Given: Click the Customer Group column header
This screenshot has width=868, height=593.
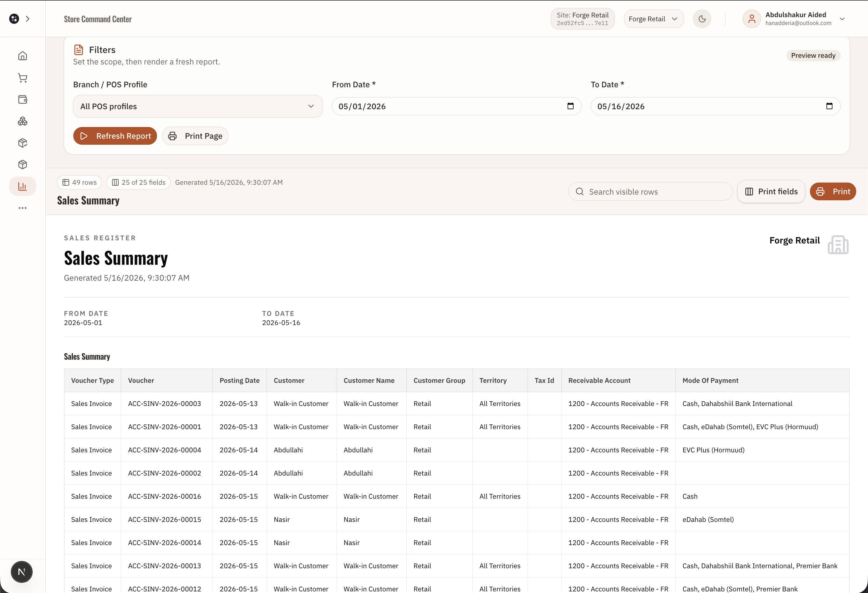Looking at the screenshot, I should coord(439,380).
